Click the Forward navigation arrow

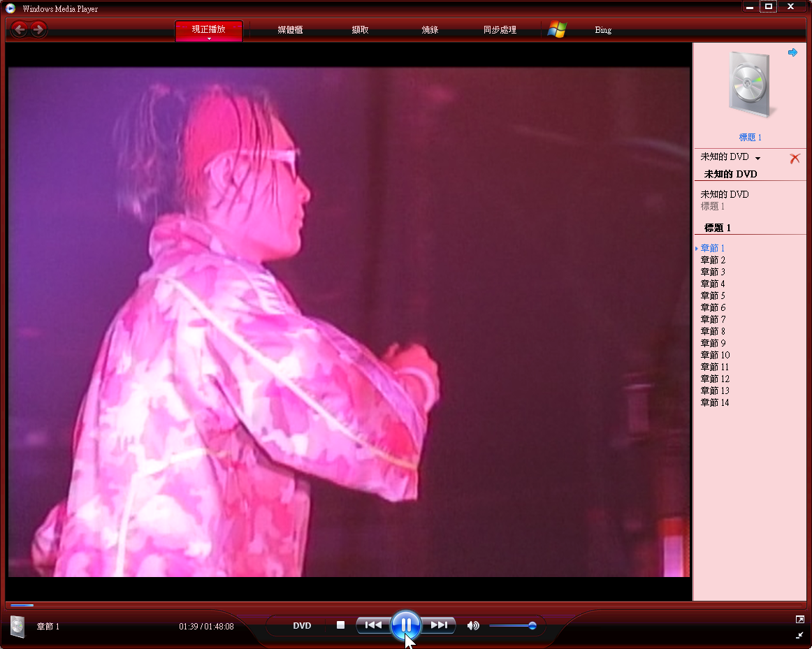click(38, 29)
